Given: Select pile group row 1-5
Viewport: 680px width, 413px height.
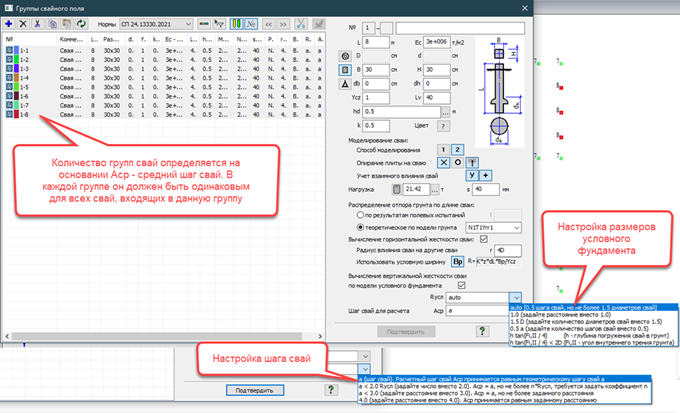Looking at the screenshot, I should (164, 87).
